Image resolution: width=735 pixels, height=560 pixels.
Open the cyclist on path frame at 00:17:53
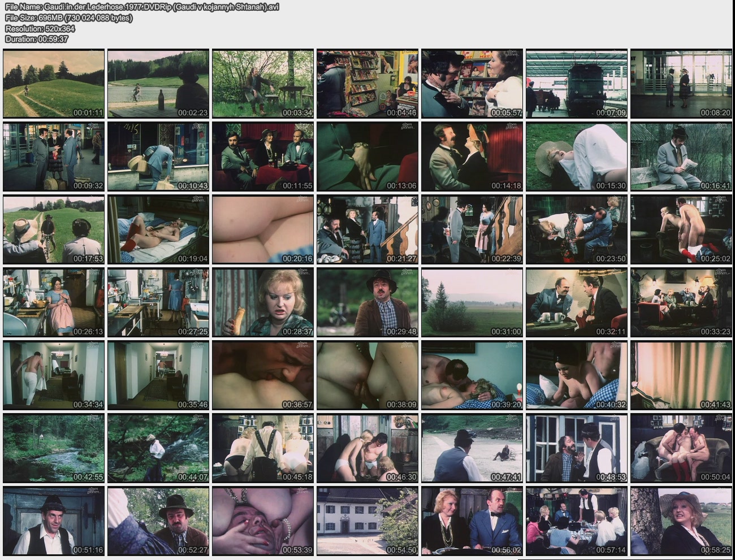click(54, 229)
